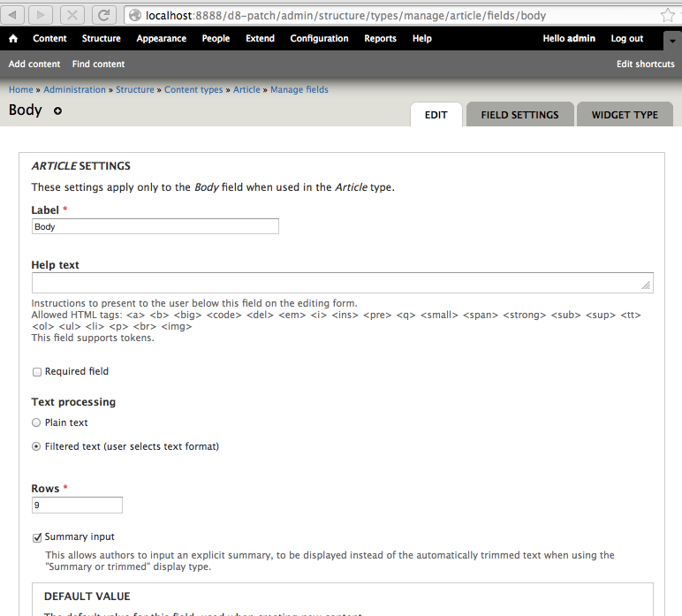The width and height of the screenshot is (682, 616).
Task: Click the Text processing label
Action: [73, 402]
